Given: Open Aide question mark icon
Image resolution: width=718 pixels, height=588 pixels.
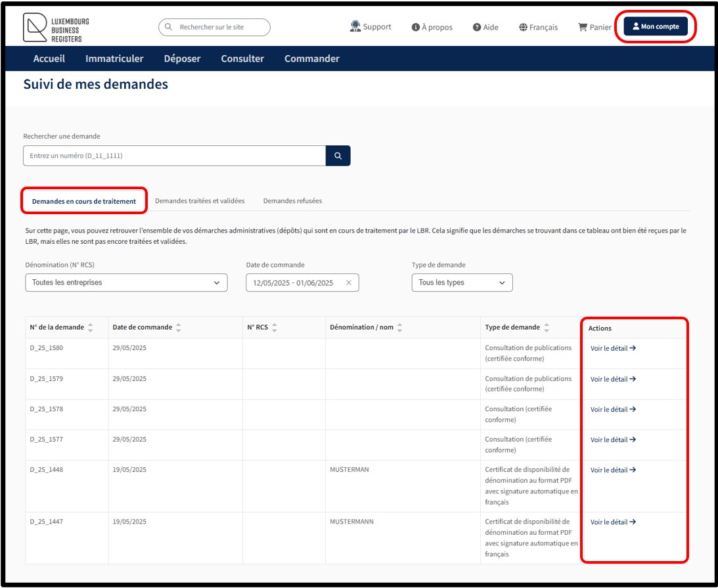Looking at the screenshot, I should pyautogui.click(x=477, y=28).
